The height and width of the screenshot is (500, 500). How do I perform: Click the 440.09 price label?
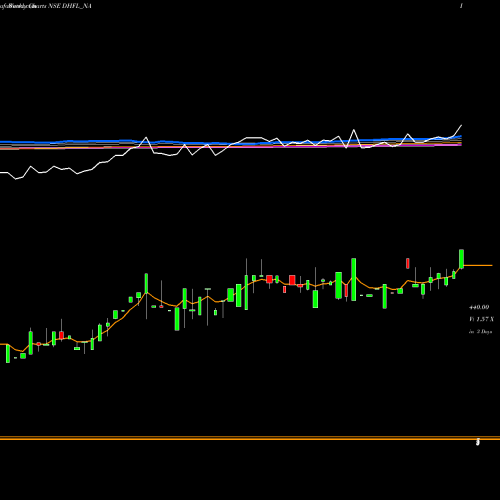click(479, 307)
